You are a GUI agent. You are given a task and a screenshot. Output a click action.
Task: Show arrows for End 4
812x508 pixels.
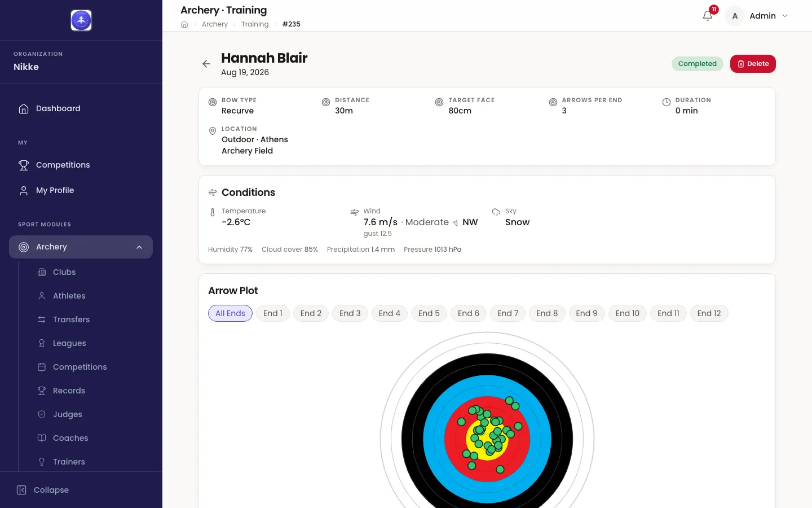390,313
